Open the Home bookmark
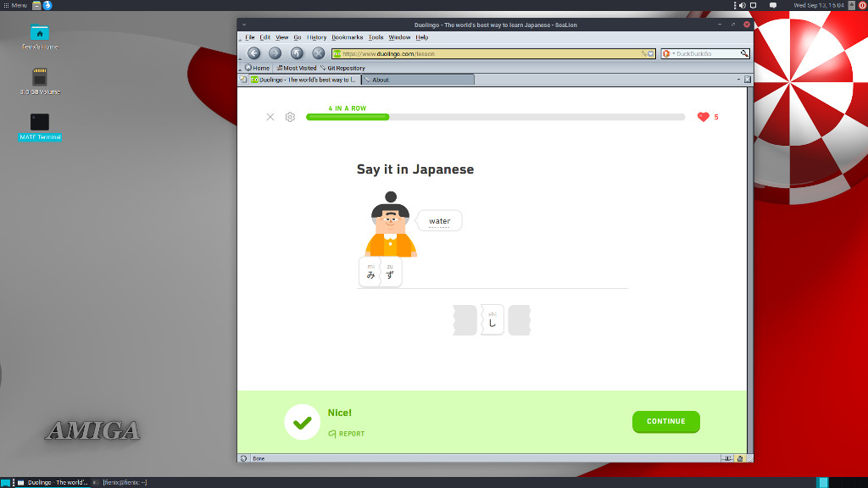The width and height of the screenshot is (868, 488). tap(258, 68)
